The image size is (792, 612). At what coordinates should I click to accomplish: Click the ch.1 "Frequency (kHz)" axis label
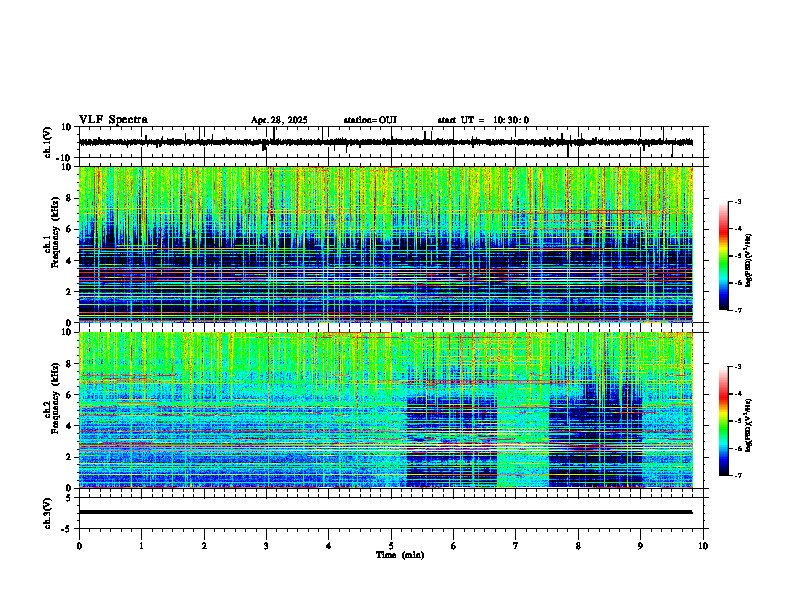[55, 232]
